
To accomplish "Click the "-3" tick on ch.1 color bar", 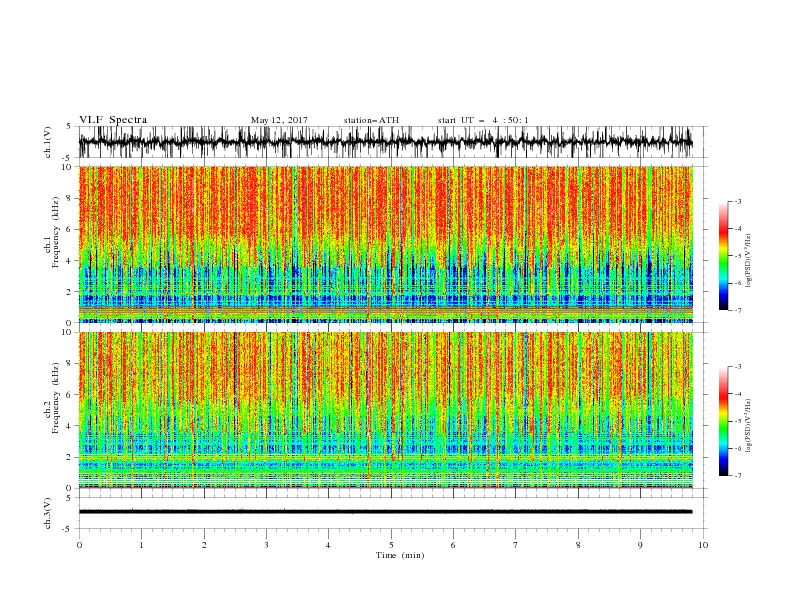I will click(x=737, y=201).
